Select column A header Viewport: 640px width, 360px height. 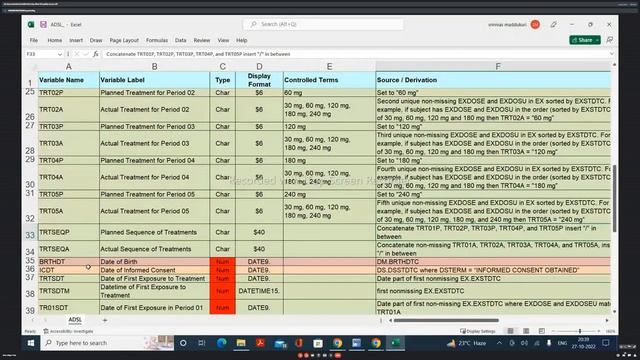(x=69, y=67)
